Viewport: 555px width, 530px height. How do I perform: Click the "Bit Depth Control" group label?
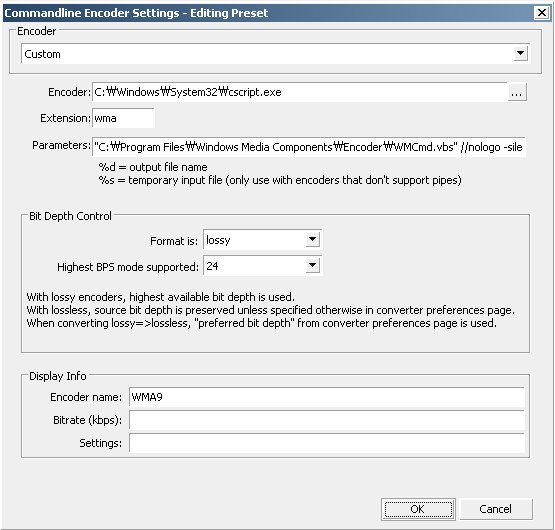(x=70, y=216)
